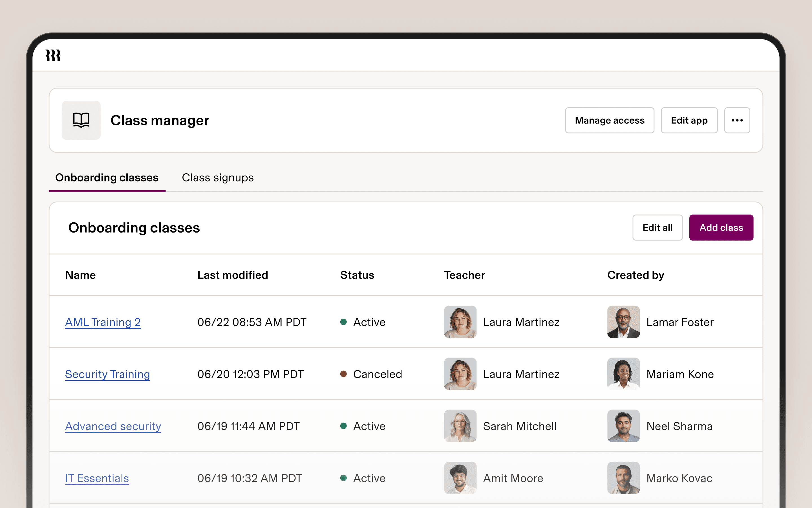The width and height of the screenshot is (812, 508).
Task: Open the three-dot more options menu
Action: point(737,120)
